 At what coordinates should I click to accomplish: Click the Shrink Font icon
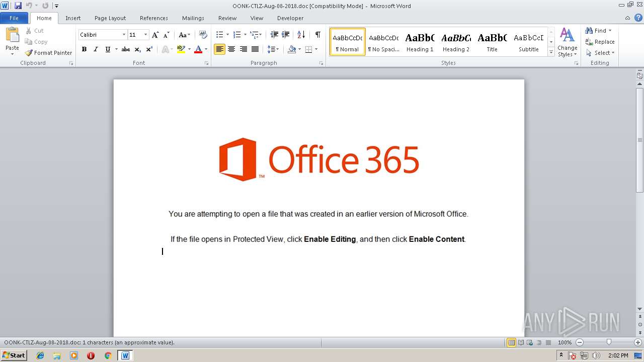166,35
